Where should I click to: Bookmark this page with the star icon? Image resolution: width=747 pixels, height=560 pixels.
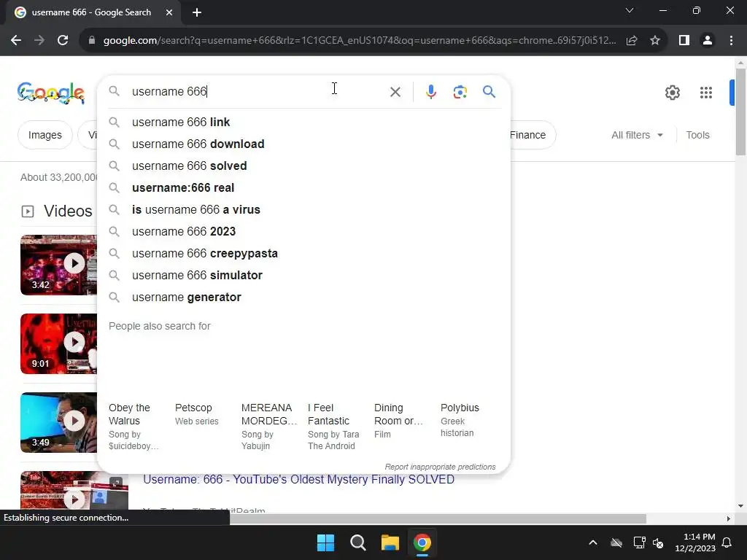click(655, 41)
